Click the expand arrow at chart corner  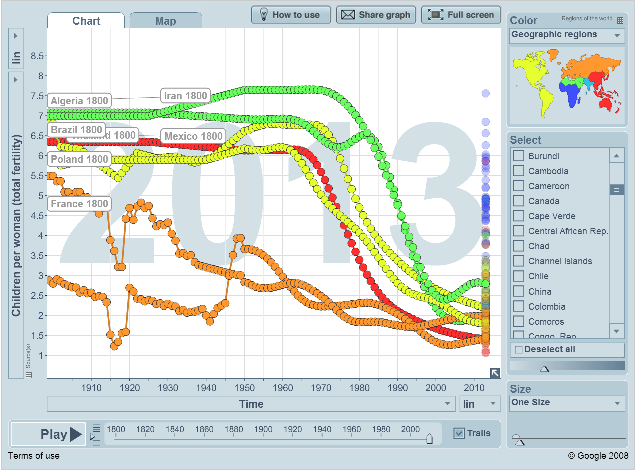[x=494, y=373]
